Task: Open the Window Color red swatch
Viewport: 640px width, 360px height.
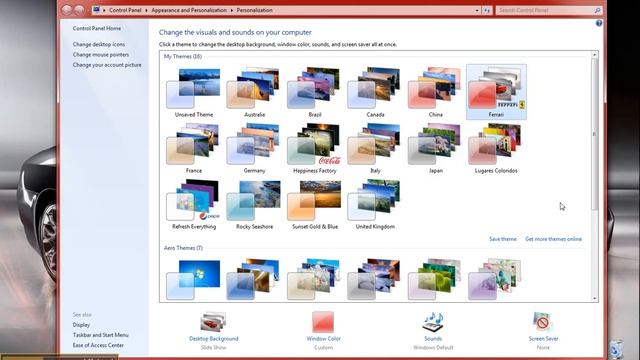Action: 323,322
